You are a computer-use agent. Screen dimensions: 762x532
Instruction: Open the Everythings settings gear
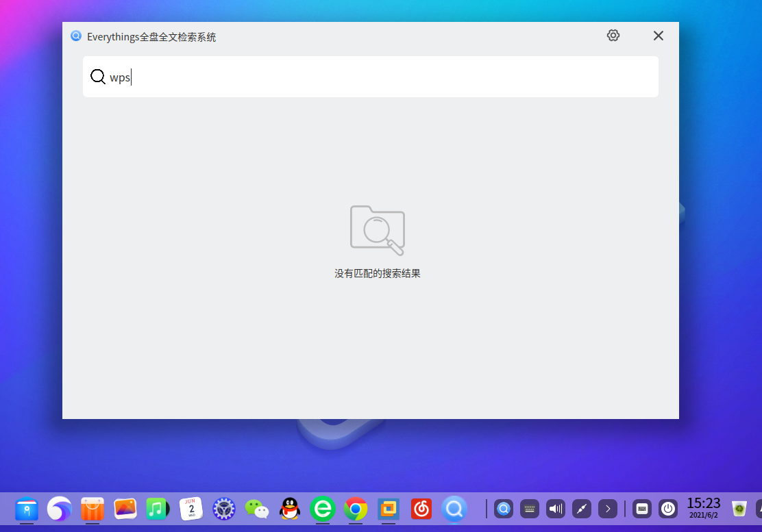(x=613, y=36)
